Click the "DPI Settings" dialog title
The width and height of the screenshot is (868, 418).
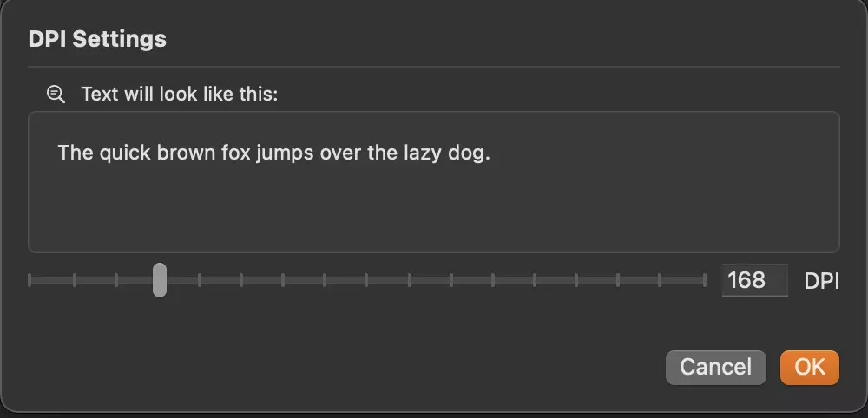pyautogui.click(x=97, y=39)
